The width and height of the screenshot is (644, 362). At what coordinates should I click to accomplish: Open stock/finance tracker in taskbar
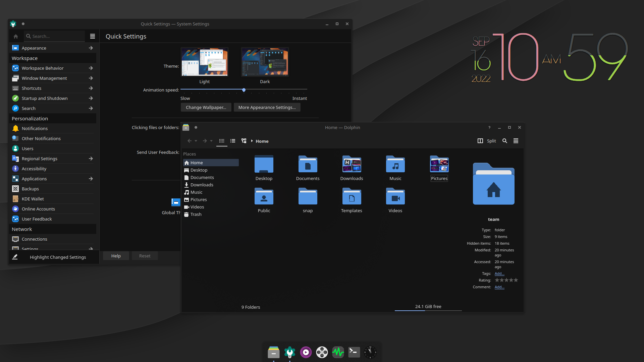pos(338,352)
